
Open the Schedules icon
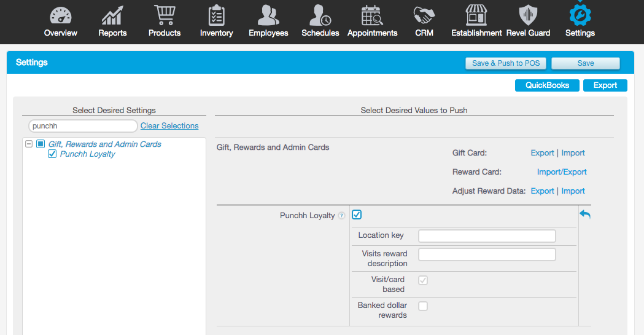pyautogui.click(x=320, y=15)
